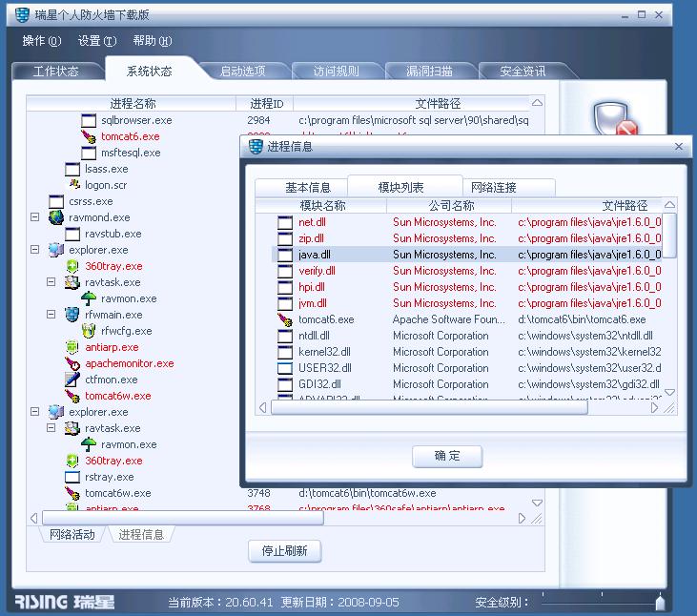This screenshot has height=616, width=697.
Task: Switch to the 启动选项 tab
Action: 243,72
